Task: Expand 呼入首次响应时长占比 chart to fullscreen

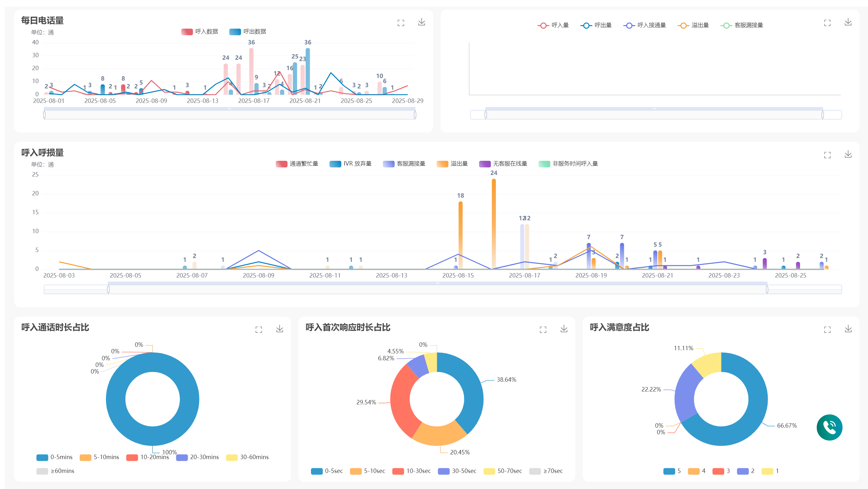Action: (x=543, y=329)
